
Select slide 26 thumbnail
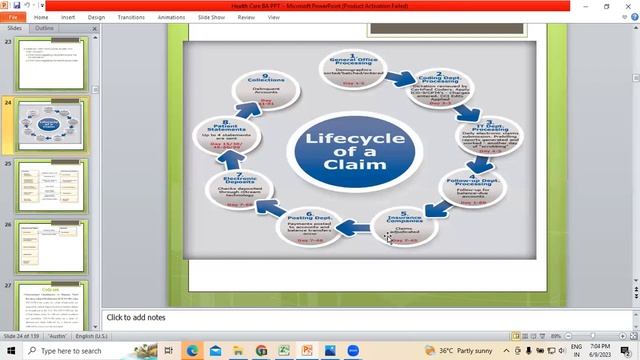(51, 247)
